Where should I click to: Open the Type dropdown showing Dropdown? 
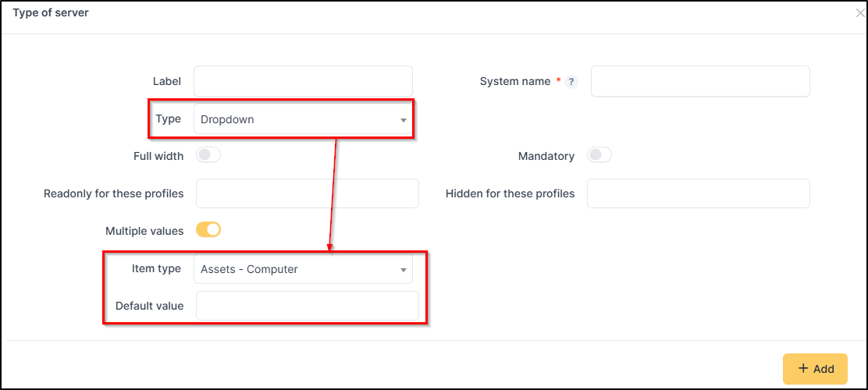point(303,119)
